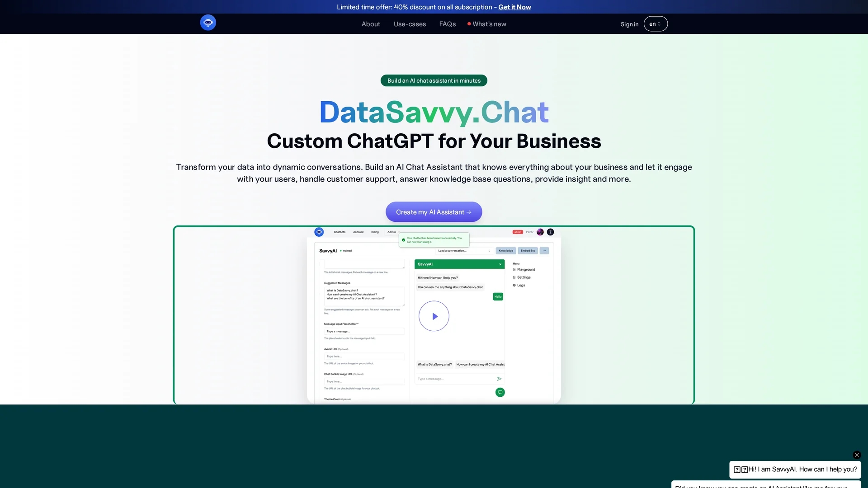
Task: Click the red admin badge in preview
Action: 518,232
